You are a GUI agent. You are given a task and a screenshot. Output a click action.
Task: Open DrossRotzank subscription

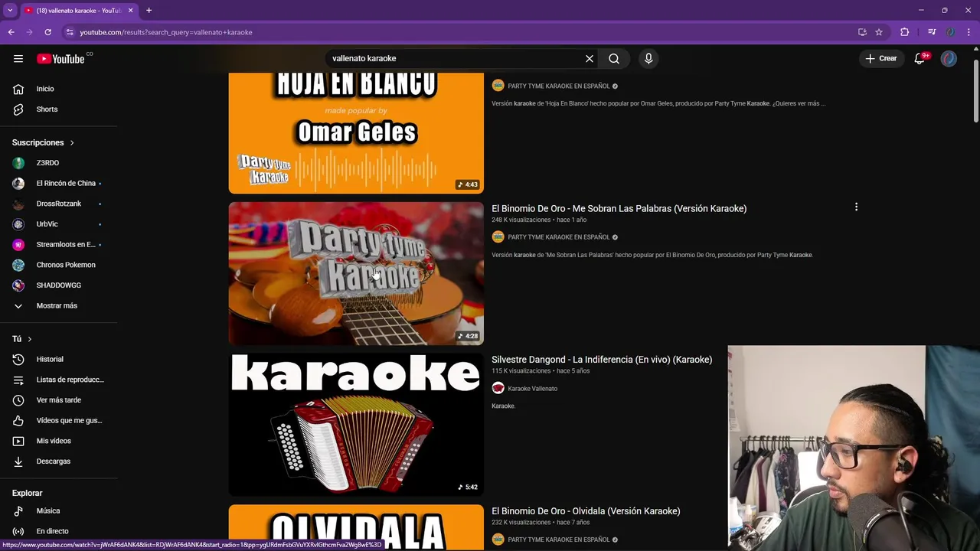point(59,204)
